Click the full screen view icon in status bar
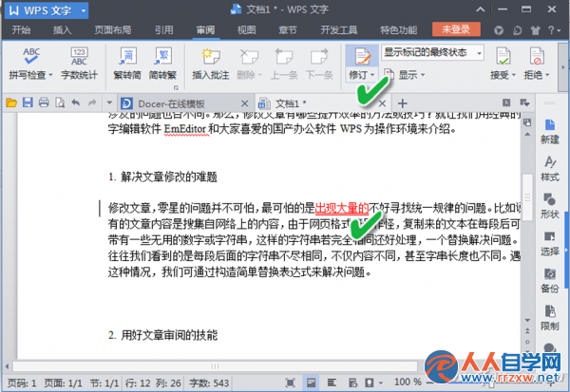The image size is (570, 392). pos(290,383)
